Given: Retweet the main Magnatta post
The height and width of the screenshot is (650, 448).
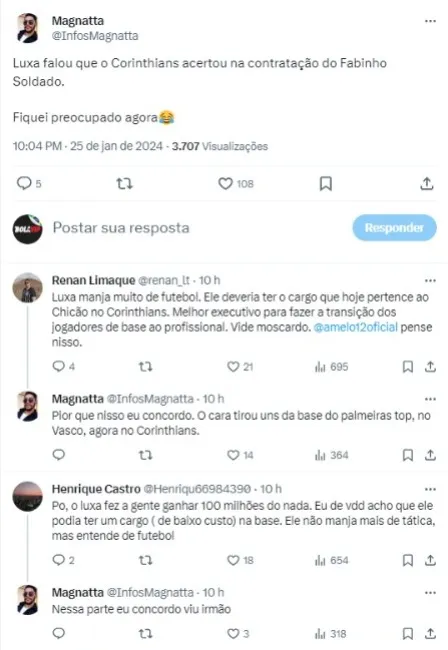Looking at the screenshot, I should click(x=124, y=183).
